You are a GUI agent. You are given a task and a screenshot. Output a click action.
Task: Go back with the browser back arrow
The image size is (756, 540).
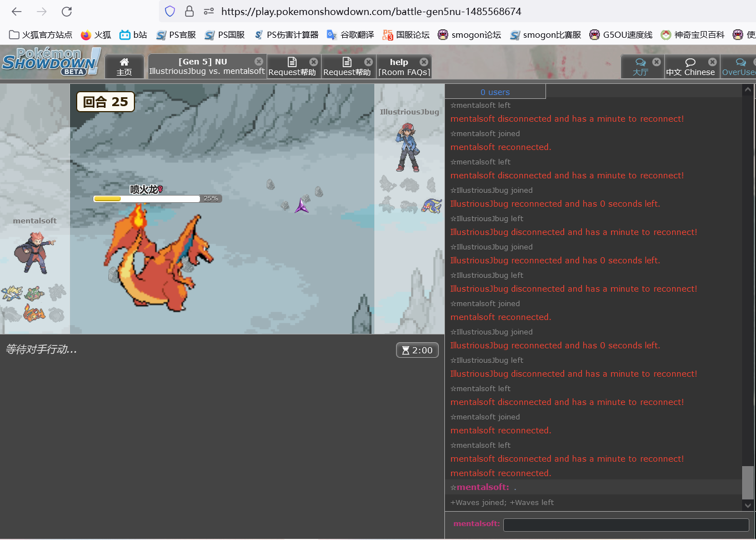click(x=17, y=11)
